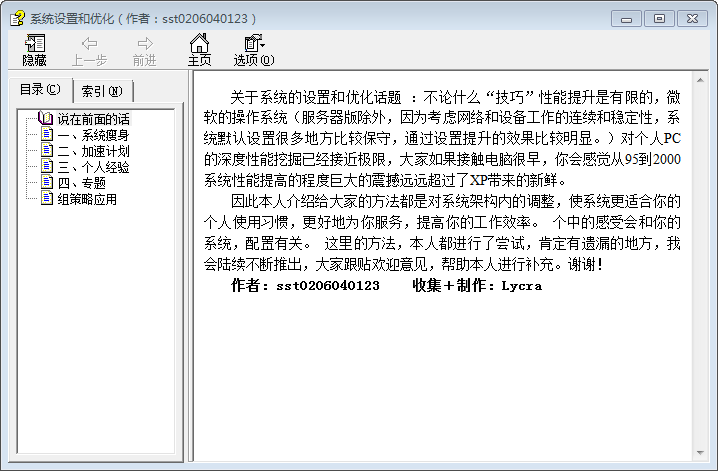Click the page icon beside 一、系统瘦身

tap(47, 135)
